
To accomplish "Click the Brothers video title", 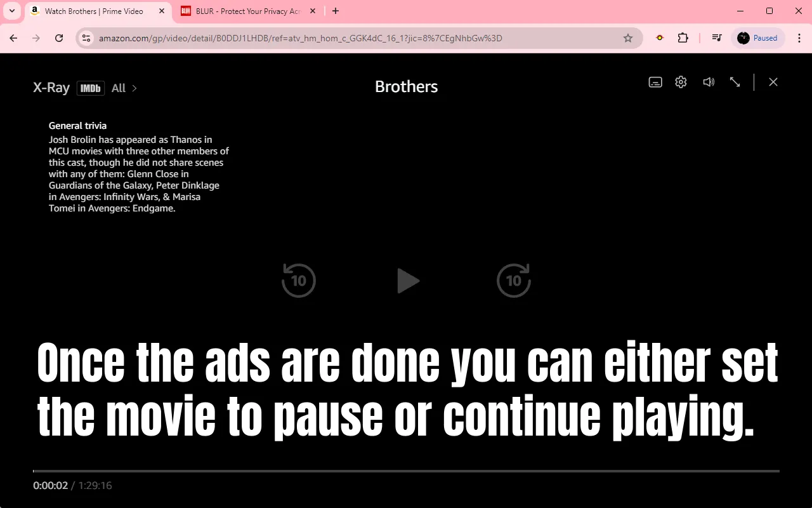I will (x=406, y=87).
